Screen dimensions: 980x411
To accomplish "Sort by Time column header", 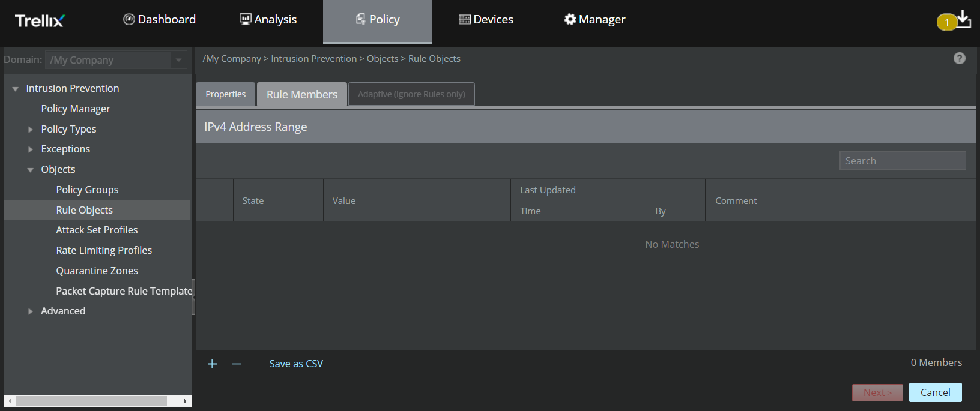I will (578, 211).
